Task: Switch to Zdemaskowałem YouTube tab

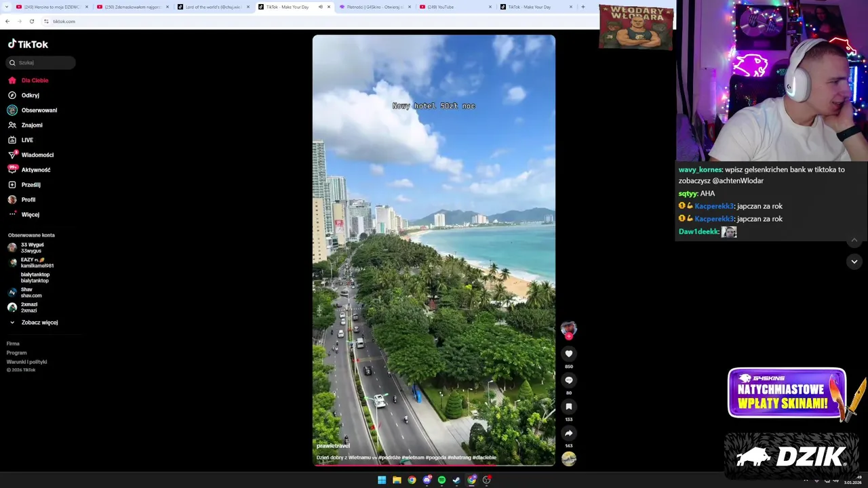Action: click(x=133, y=7)
